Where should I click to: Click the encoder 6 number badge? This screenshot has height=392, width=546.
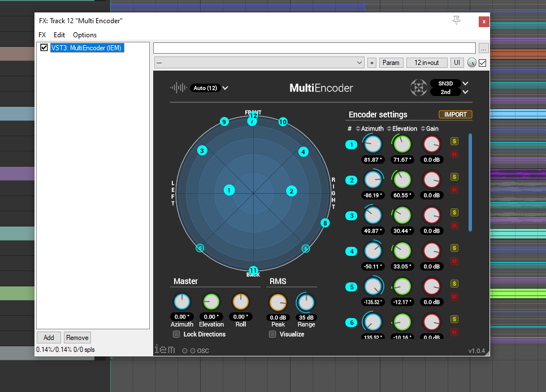click(x=352, y=323)
